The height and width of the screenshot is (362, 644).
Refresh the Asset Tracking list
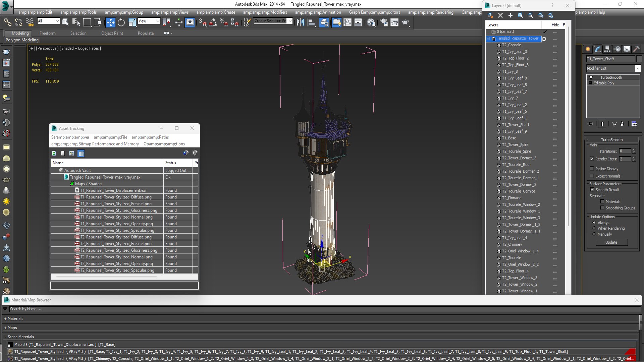click(54, 153)
